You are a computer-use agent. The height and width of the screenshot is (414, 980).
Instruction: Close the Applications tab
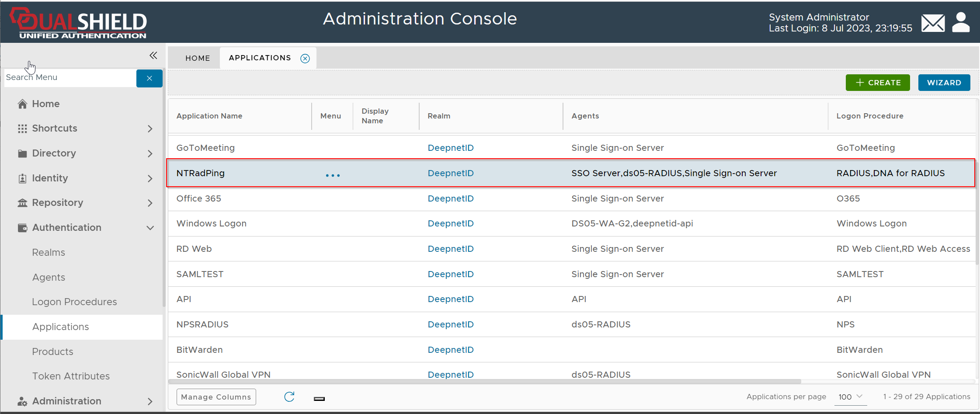pyautogui.click(x=305, y=59)
